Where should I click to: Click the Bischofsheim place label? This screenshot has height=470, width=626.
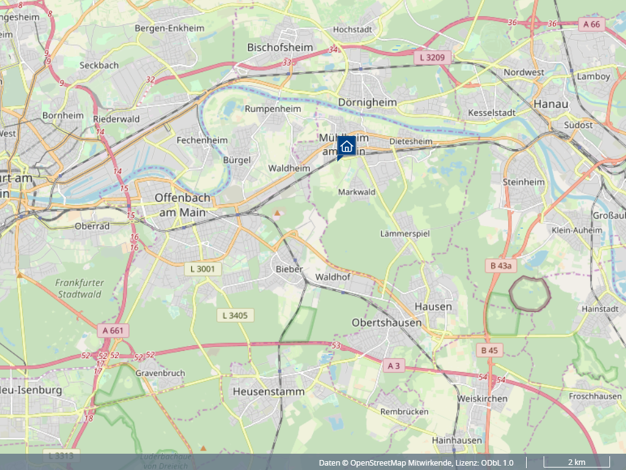tap(280, 47)
